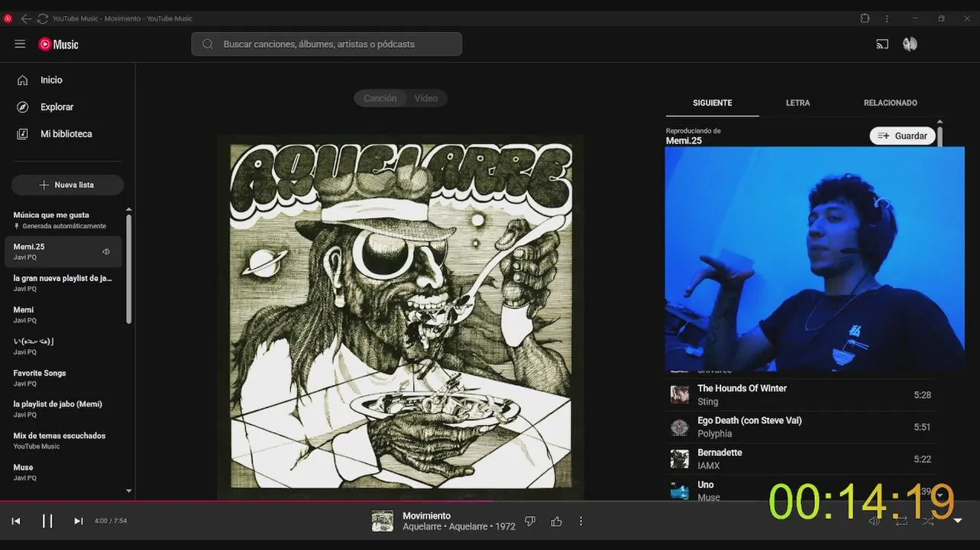Click The Hounds Of Winter thumbnail
This screenshot has height=550, width=980.
point(679,394)
